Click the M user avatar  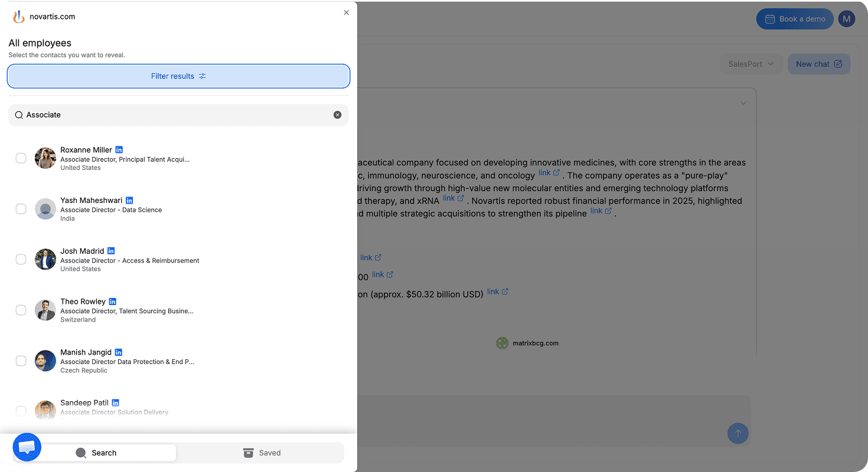(847, 19)
